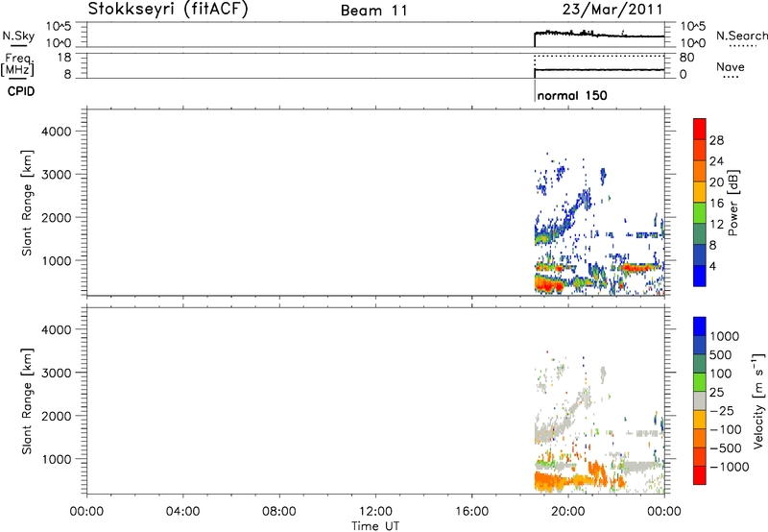Click the light green 12-16 dB colorbar segment
The image size is (768, 532).
pos(700,212)
